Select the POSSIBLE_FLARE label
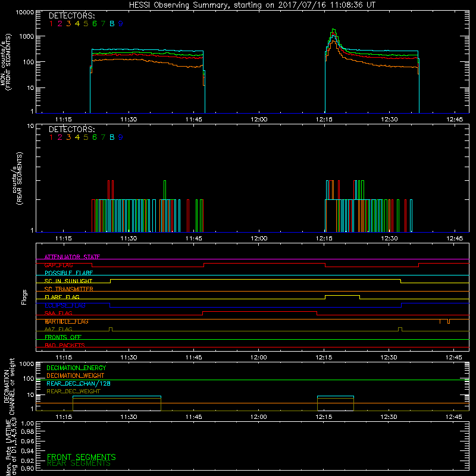 68,273
